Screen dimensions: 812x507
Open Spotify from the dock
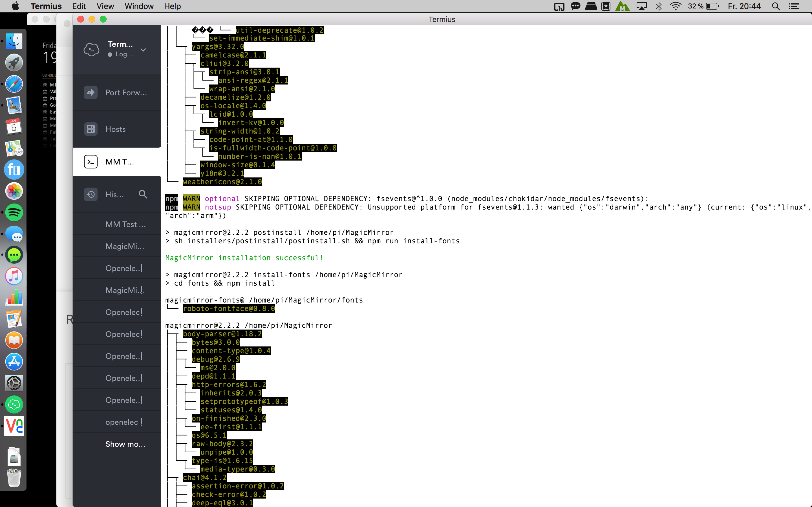pyautogui.click(x=14, y=213)
